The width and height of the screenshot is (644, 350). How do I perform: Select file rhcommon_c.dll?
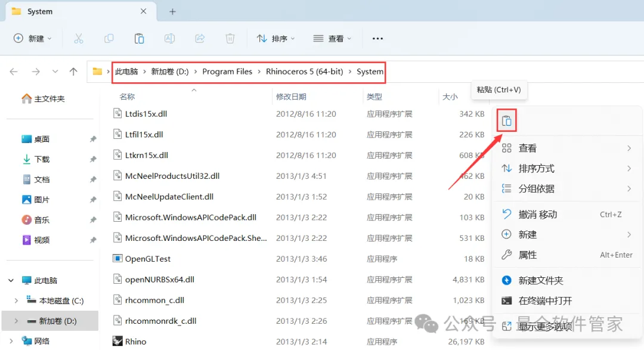pyautogui.click(x=154, y=301)
